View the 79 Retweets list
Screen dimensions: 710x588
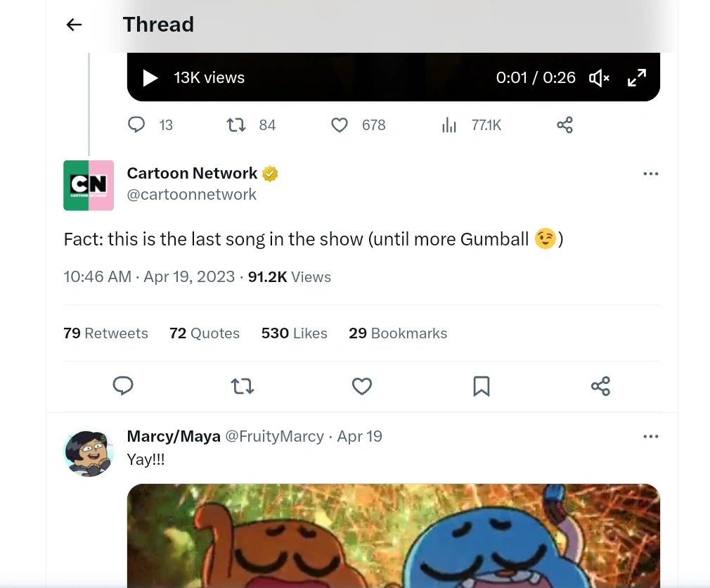tap(105, 333)
